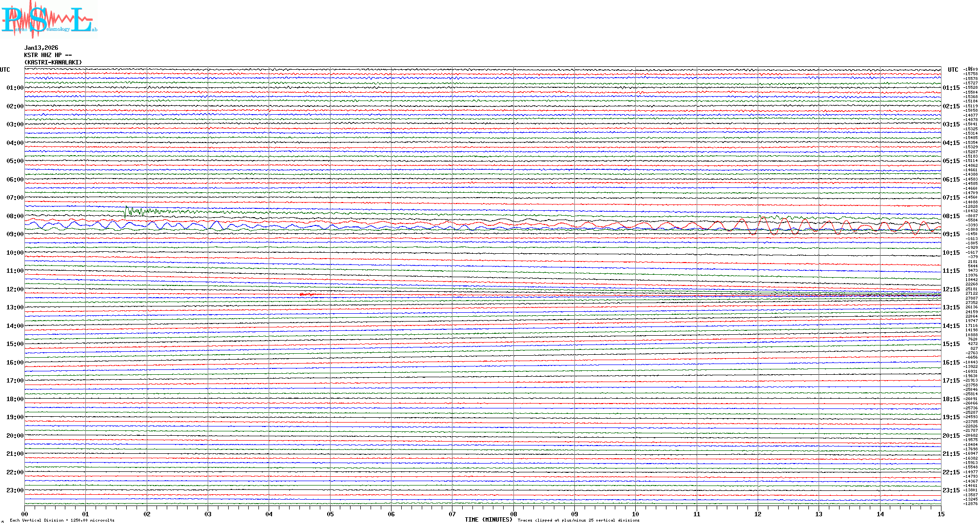Click the 12:00 hour label on left
Screen dimensions: 980x527
click(15, 289)
